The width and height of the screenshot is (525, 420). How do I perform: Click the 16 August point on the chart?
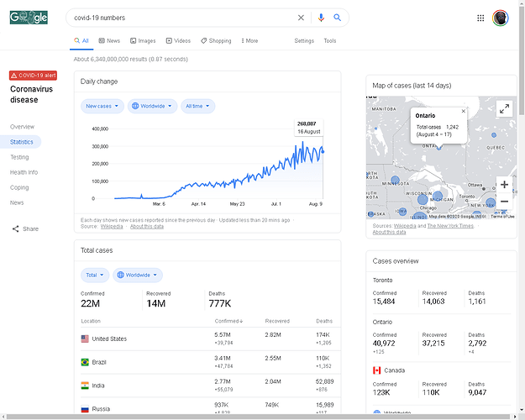323,152
